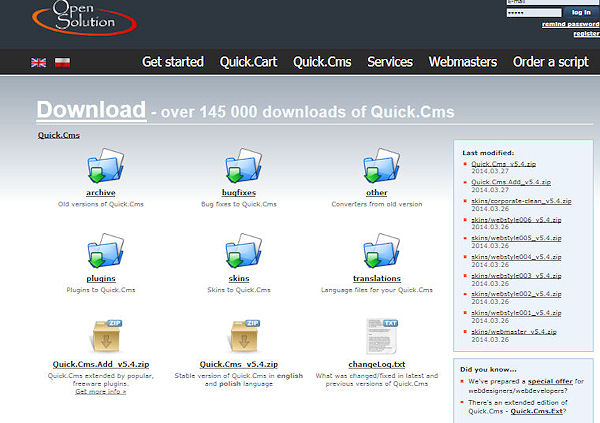The width and height of the screenshot is (600, 423).
Task: Open the other text link
Action: tap(377, 193)
